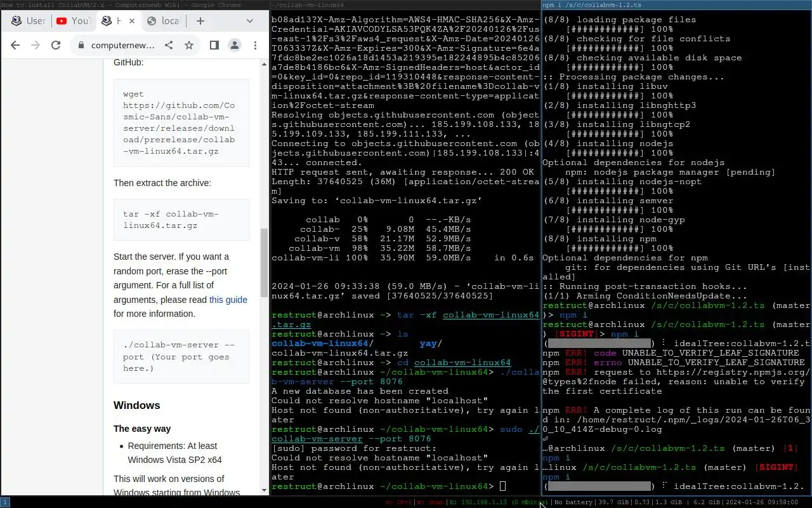Bookmark this page with the star icon
Image resolution: width=812 pixels, height=508 pixels.
(x=188, y=45)
